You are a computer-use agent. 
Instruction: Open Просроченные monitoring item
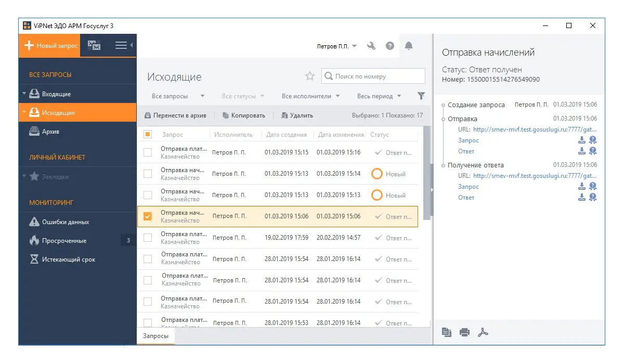[77, 241]
